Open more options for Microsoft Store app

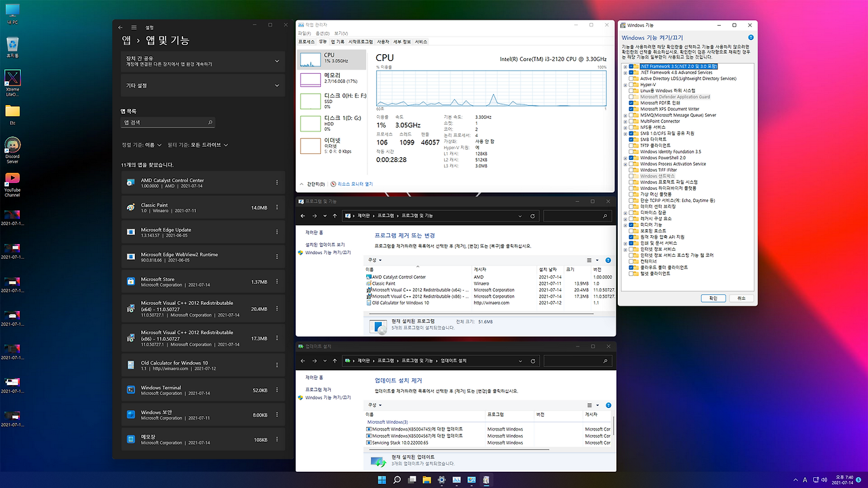click(277, 282)
